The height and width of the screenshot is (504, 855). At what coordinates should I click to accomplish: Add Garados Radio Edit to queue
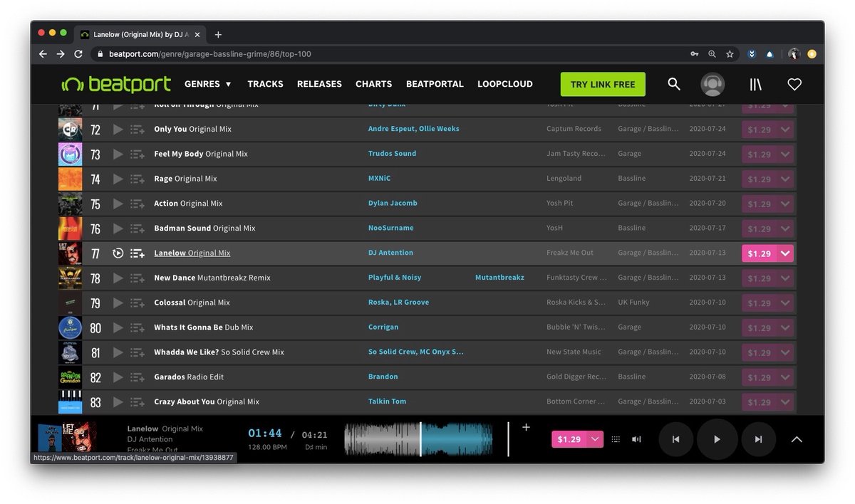(x=138, y=377)
